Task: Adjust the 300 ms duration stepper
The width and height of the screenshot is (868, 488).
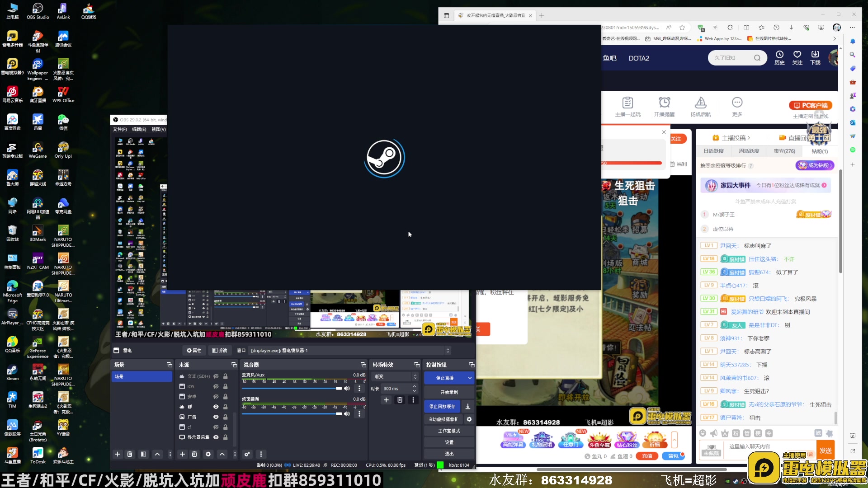Action: [415, 389]
